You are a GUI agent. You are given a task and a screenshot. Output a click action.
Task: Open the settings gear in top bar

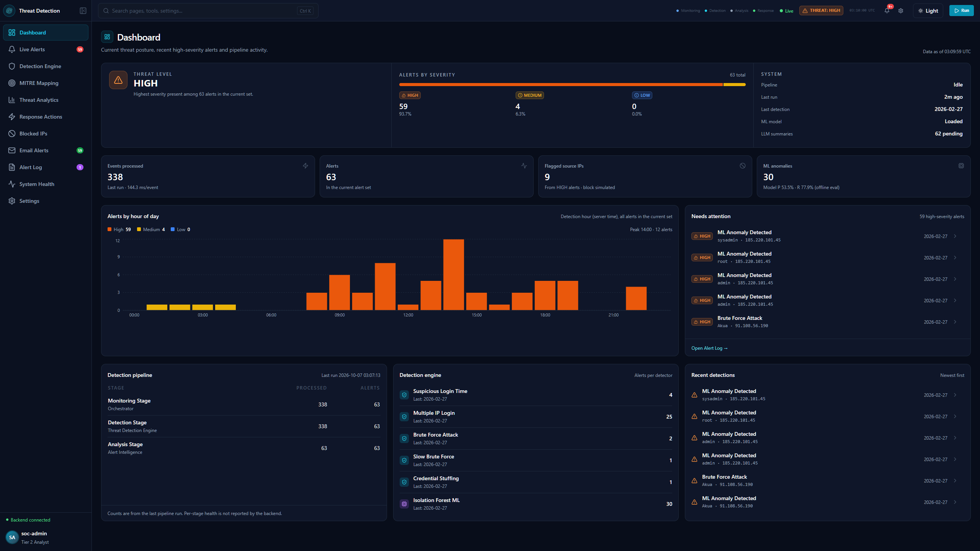pos(901,11)
